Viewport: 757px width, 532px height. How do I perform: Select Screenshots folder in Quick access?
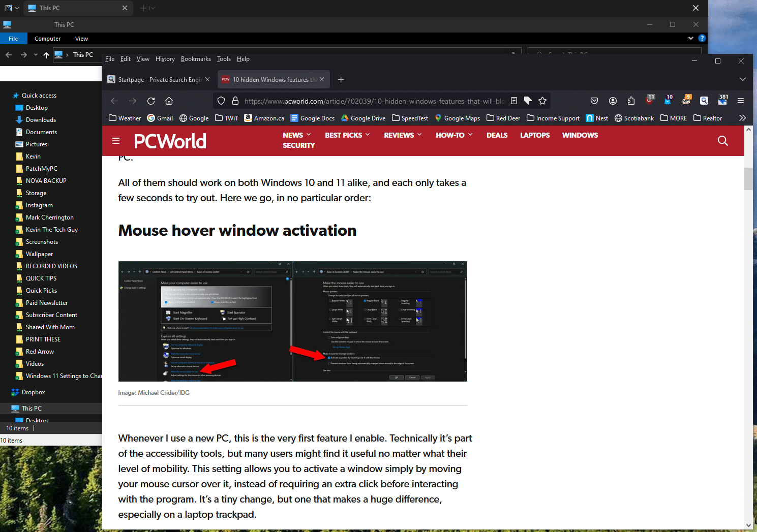pos(42,242)
